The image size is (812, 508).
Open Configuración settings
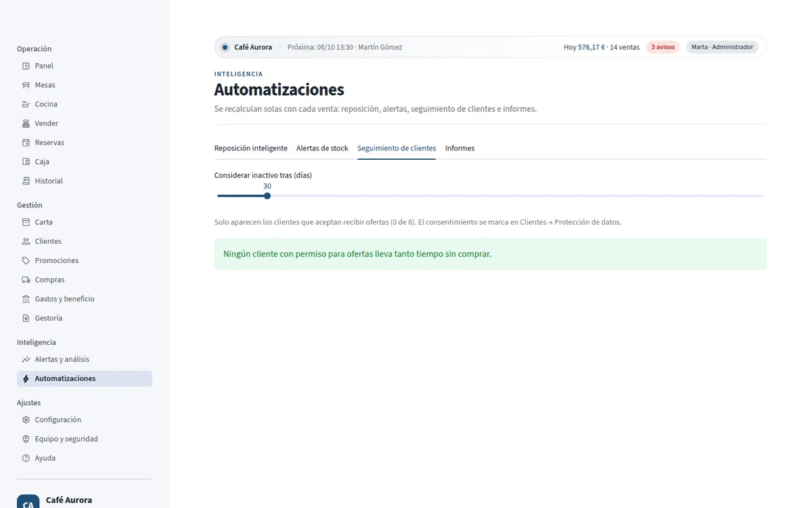(85, 420)
